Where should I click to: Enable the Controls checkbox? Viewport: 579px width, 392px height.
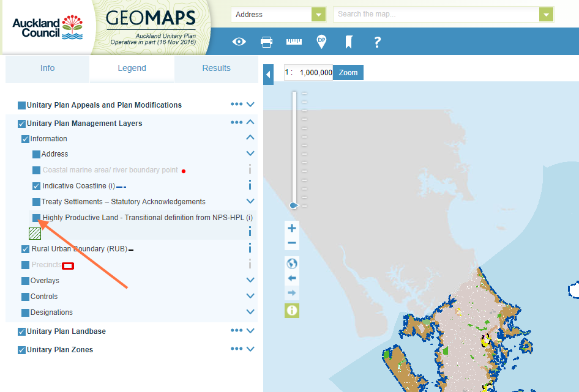(x=25, y=297)
